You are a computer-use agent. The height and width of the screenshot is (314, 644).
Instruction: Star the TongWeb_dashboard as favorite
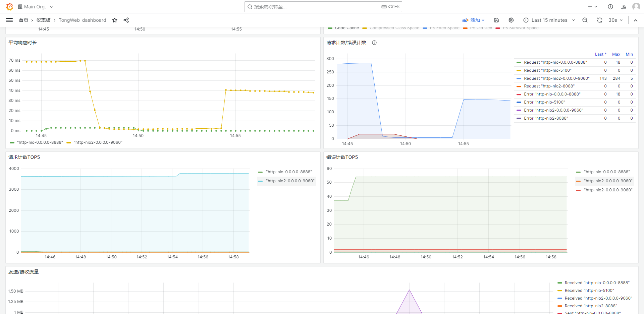coord(115,20)
